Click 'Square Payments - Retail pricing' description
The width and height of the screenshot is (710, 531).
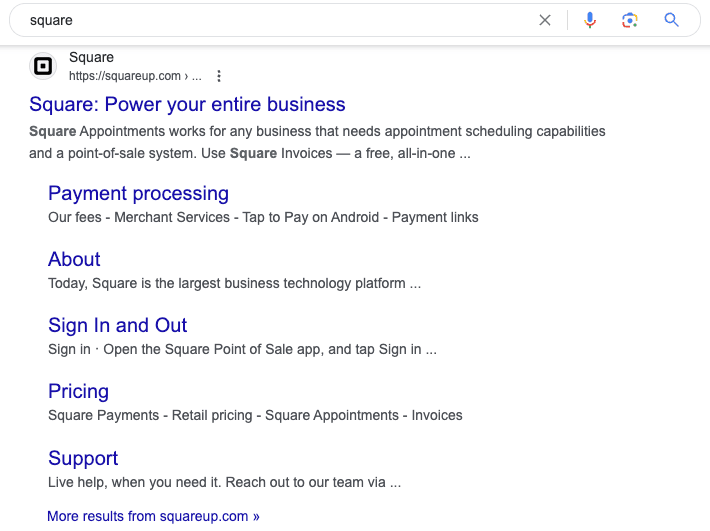point(255,416)
